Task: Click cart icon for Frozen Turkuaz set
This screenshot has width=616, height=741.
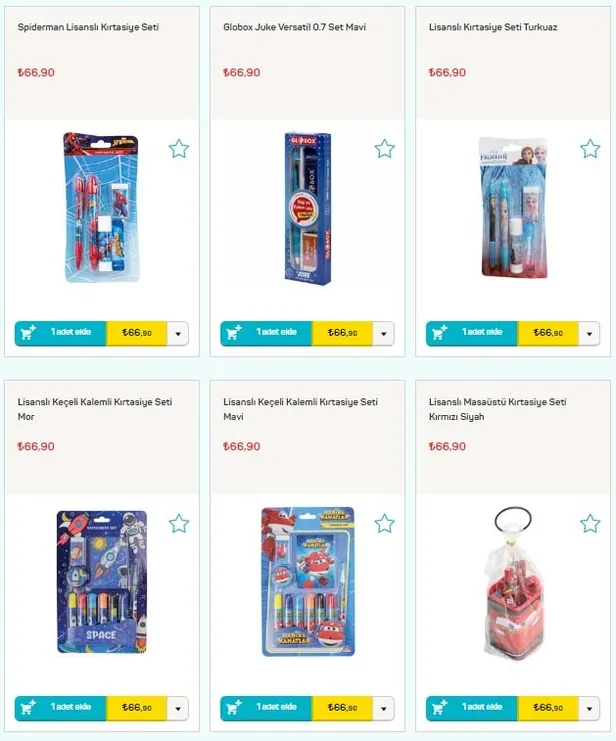Action: pyautogui.click(x=440, y=333)
